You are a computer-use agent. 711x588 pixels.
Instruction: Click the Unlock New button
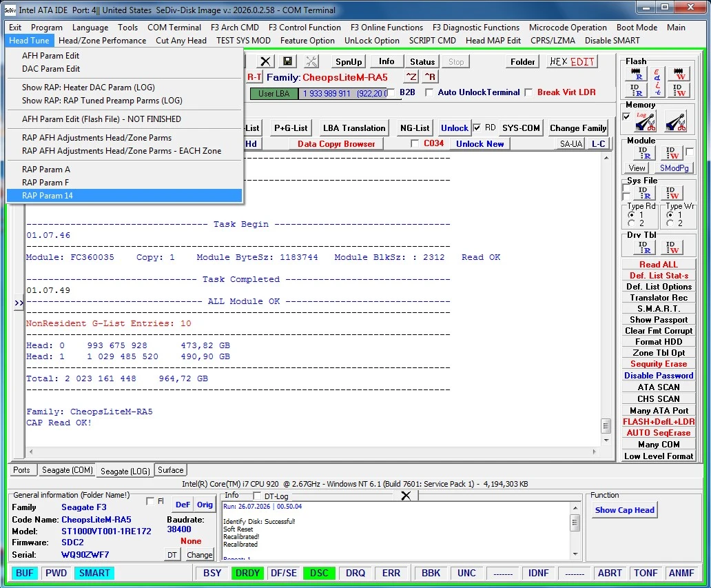480,144
